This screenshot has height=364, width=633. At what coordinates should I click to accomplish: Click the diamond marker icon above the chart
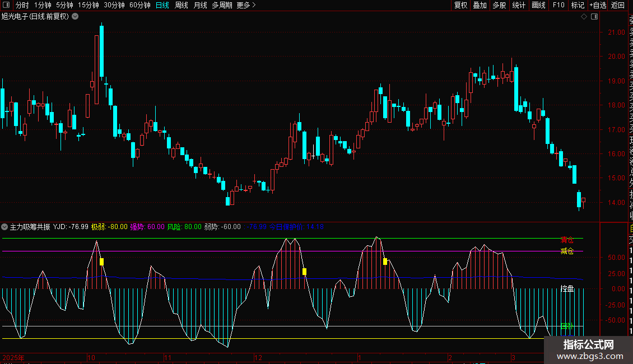coord(584,17)
